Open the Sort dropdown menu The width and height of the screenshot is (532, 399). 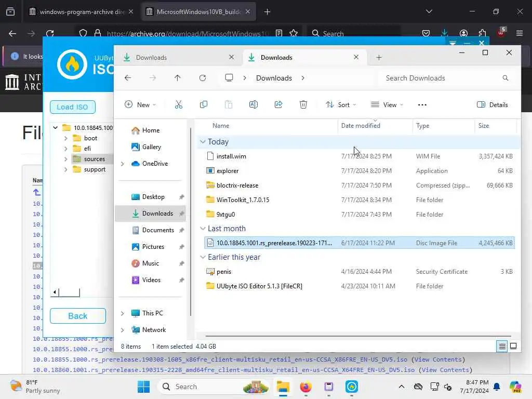coord(341,104)
